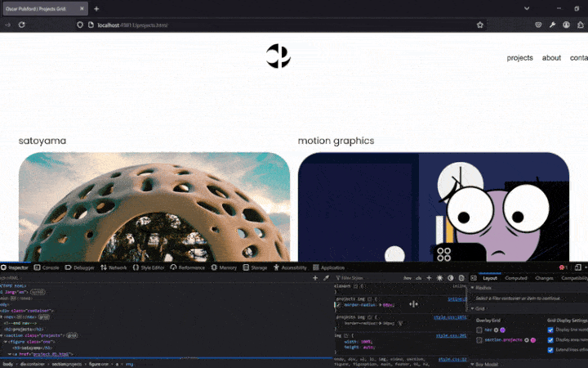Click the Filter Styles input field
This screenshot has width=588, height=368.
367,278
